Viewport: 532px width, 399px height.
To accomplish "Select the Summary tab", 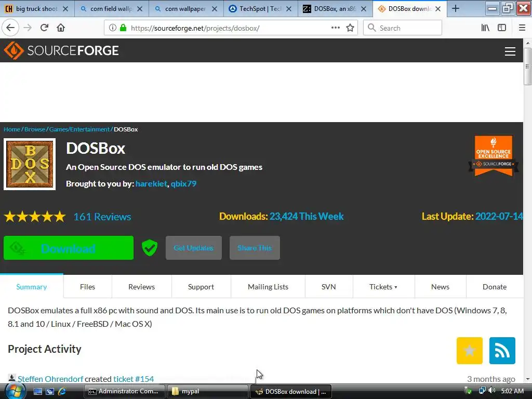I will tap(32, 287).
